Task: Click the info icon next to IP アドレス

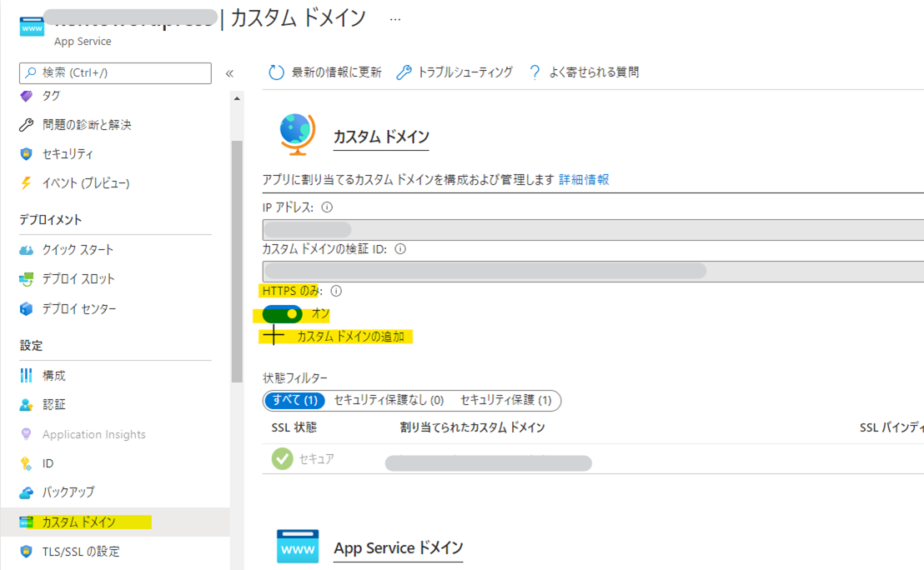Action: 327,207
